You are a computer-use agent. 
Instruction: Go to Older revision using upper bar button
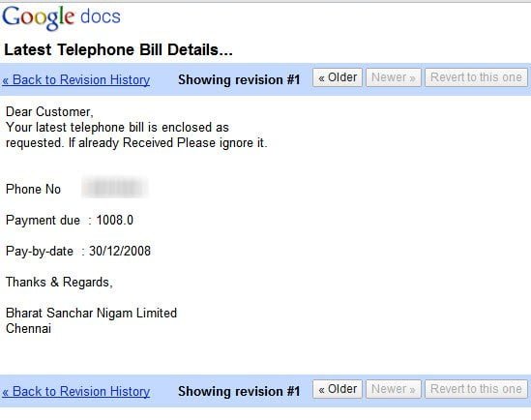[x=338, y=77]
